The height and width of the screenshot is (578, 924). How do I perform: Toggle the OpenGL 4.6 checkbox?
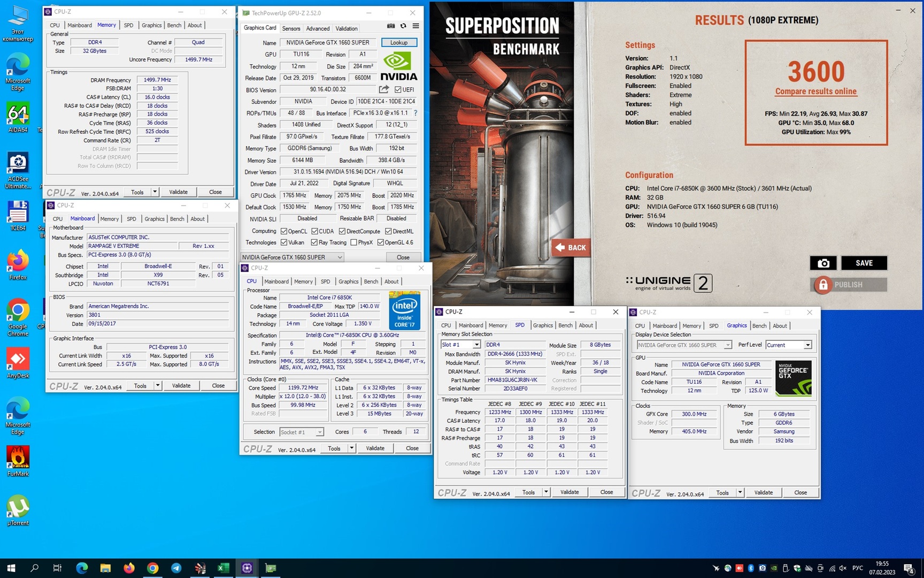click(x=381, y=242)
